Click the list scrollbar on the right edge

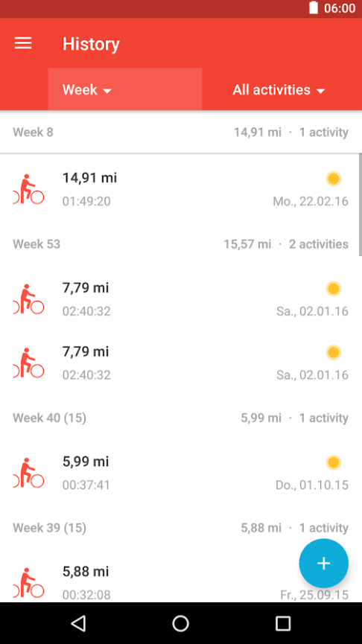[x=361, y=205]
